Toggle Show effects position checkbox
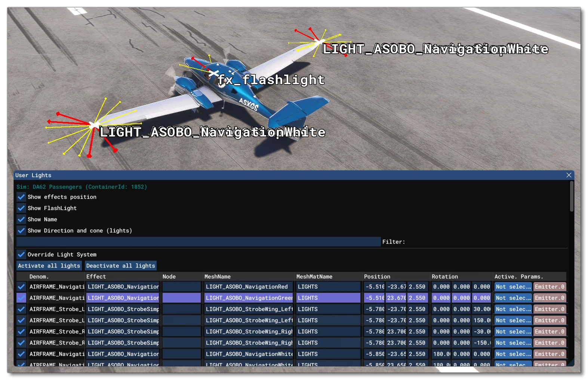 (21, 197)
